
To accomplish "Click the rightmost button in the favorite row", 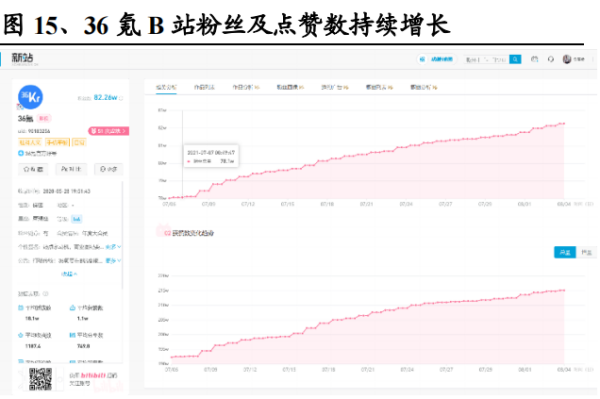I will (108, 169).
